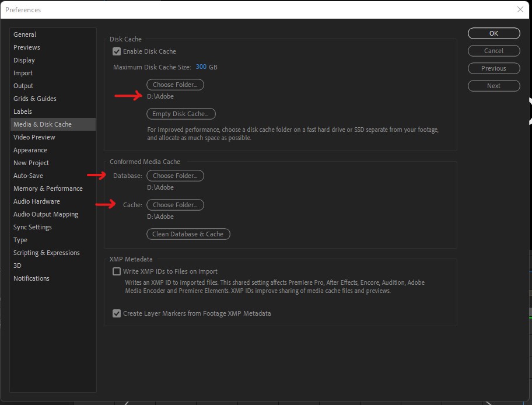This screenshot has height=405, width=532.
Task: Go to the Previous preferences page
Action: click(494, 68)
